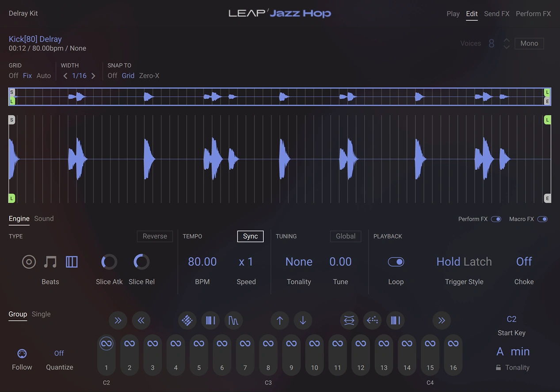This screenshot has height=392, width=560.
Task: Select the note Beats type icon
Action: (50, 261)
